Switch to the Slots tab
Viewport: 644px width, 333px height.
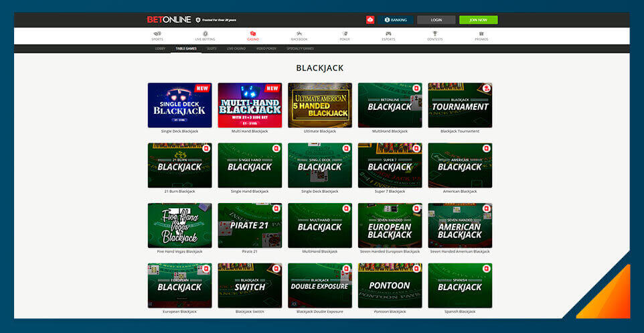(212, 48)
